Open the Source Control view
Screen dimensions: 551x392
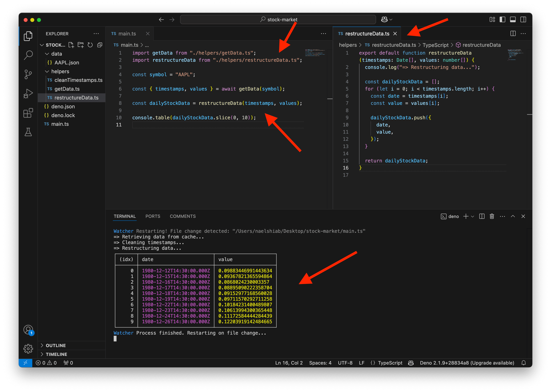pos(28,74)
